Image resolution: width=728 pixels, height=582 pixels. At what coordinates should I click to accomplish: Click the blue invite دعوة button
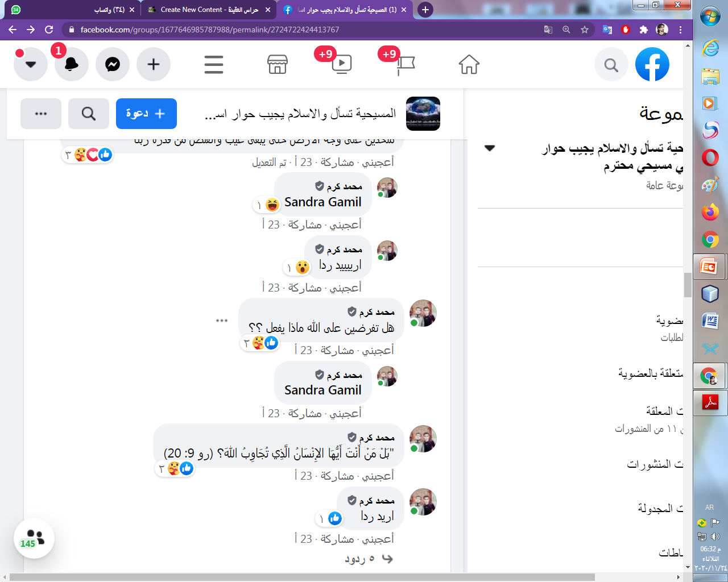[x=146, y=114]
